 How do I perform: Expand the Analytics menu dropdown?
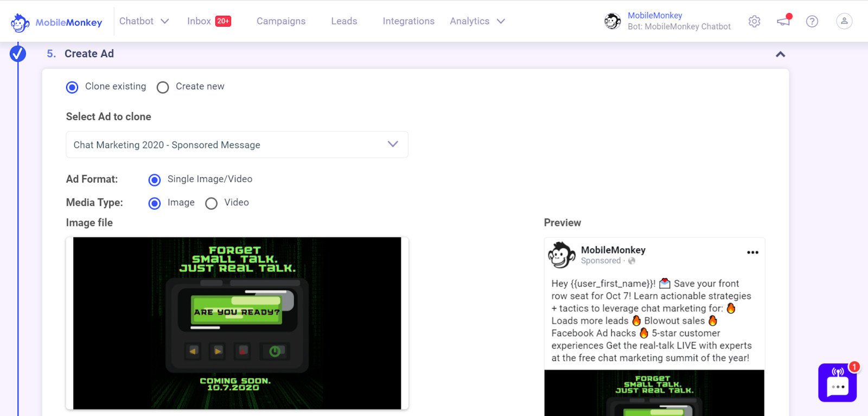pyautogui.click(x=477, y=21)
